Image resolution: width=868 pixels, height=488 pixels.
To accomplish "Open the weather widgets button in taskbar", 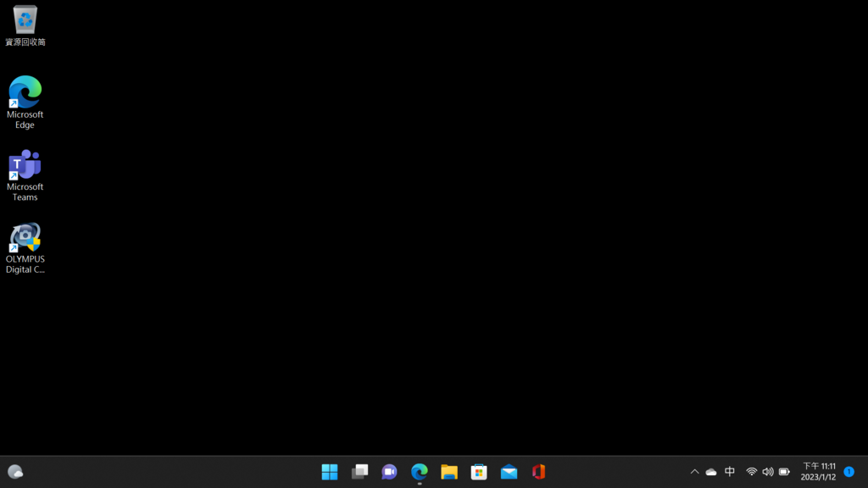I will (15, 472).
